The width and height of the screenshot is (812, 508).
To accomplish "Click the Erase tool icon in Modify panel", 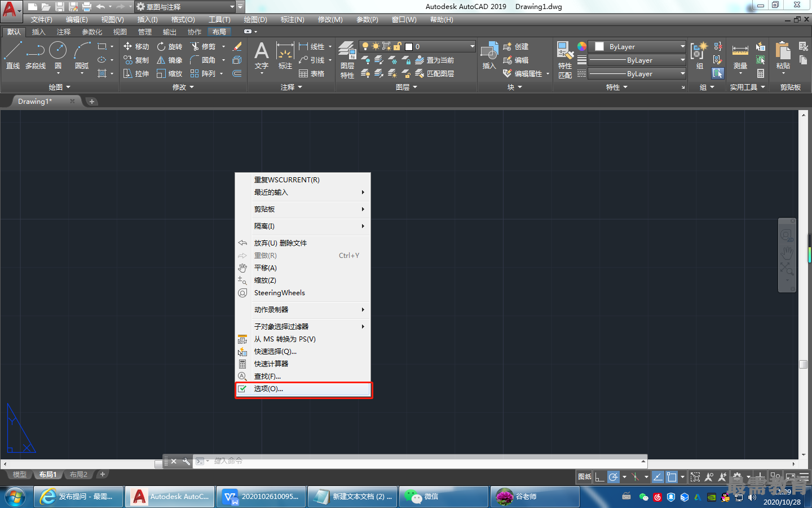I will point(237,46).
